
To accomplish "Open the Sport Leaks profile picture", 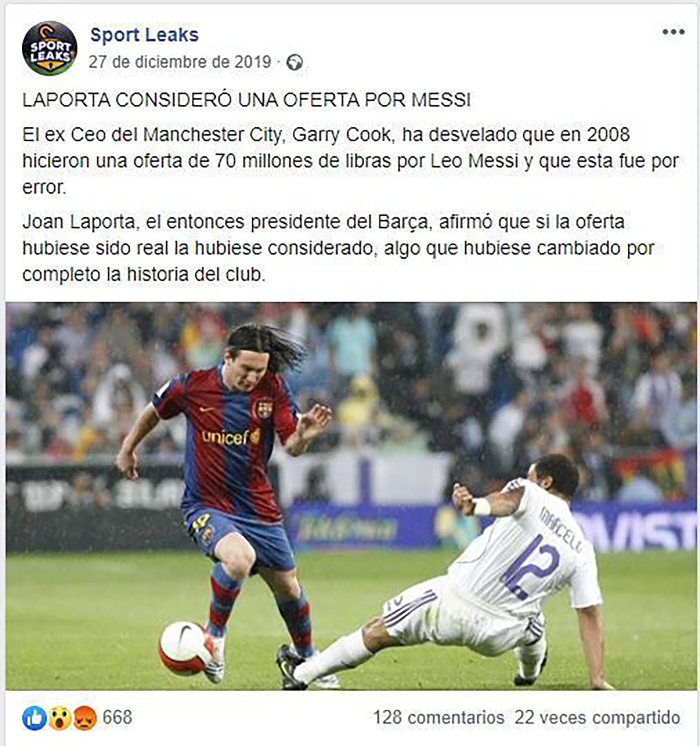I will point(50,49).
